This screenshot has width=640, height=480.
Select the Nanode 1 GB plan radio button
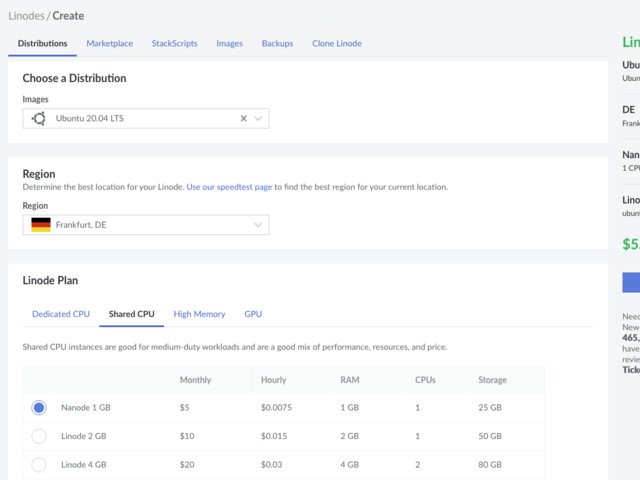click(x=39, y=408)
